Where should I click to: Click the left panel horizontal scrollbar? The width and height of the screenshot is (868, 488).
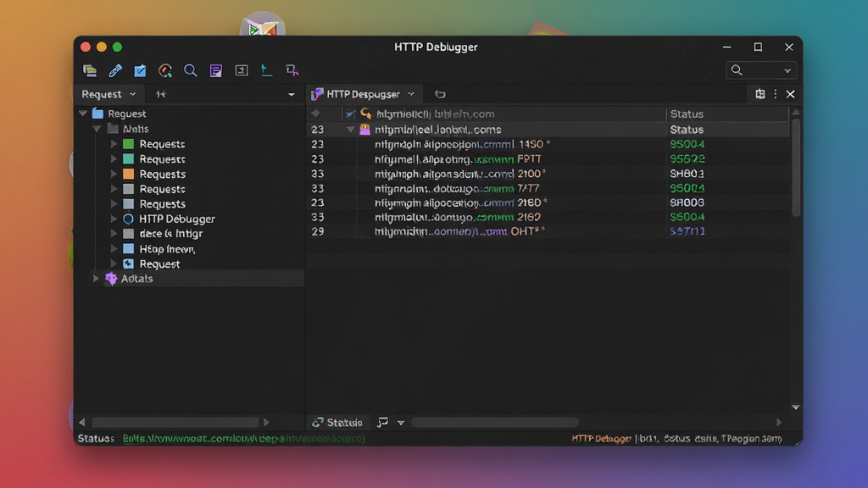(x=175, y=422)
